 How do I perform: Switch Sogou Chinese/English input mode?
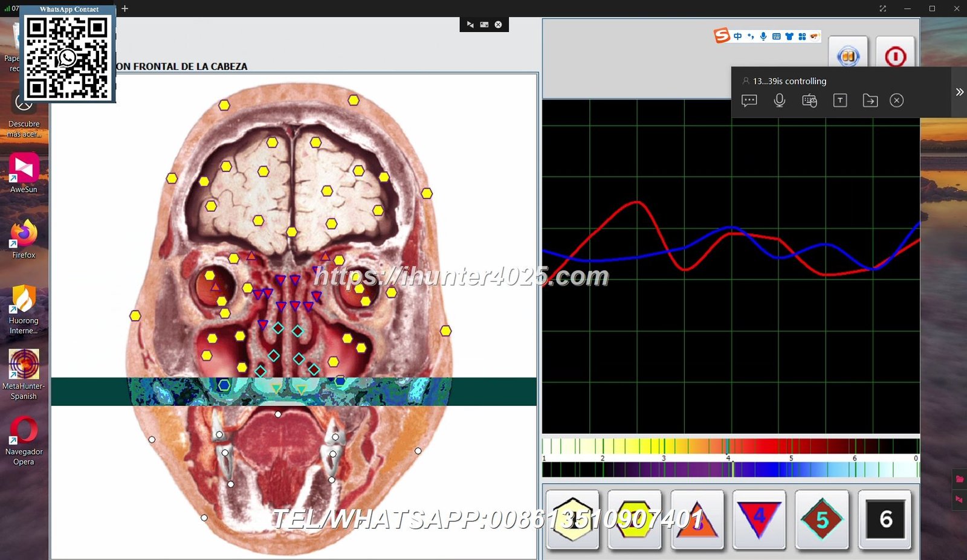tap(737, 36)
